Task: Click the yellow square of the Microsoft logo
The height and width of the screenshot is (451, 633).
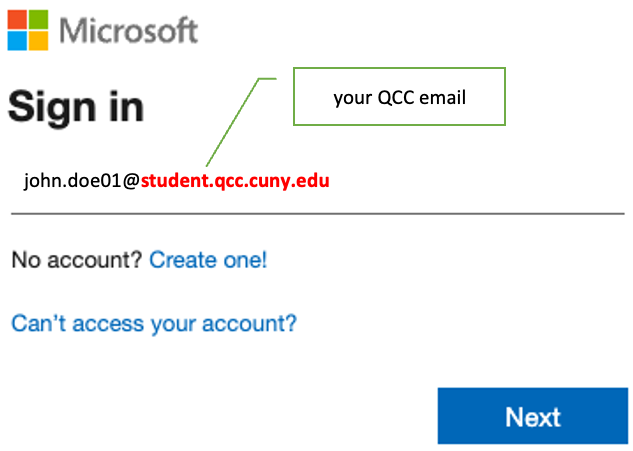Action: pos(38,41)
